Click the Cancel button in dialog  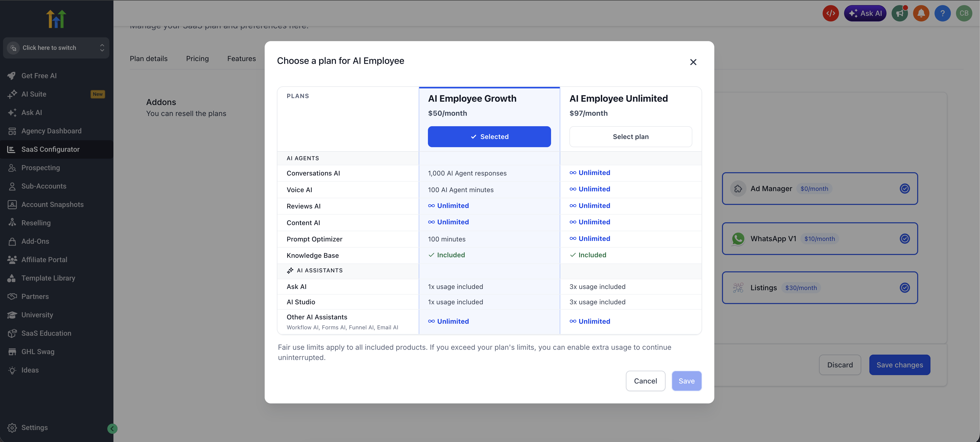click(x=646, y=381)
